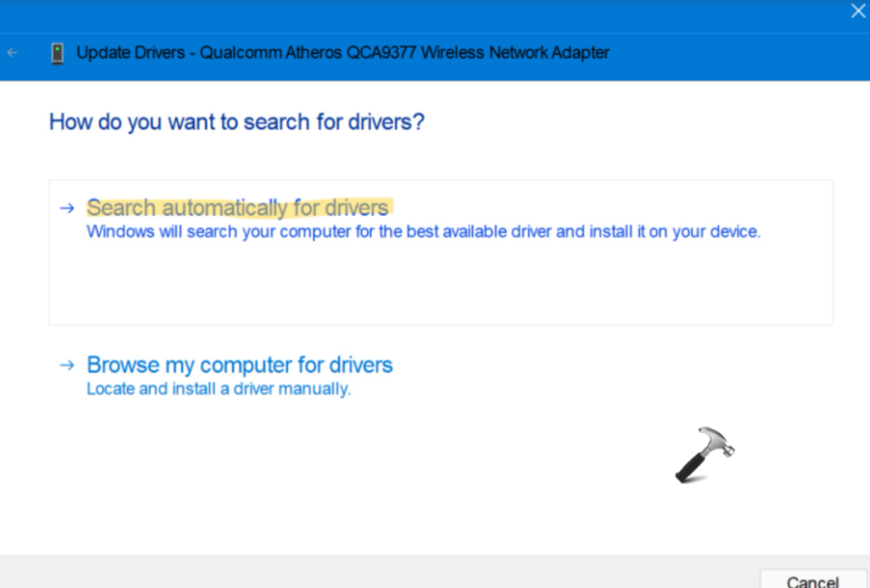The width and height of the screenshot is (870, 588).
Task: Click the network adapter device icon
Action: (x=58, y=53)
